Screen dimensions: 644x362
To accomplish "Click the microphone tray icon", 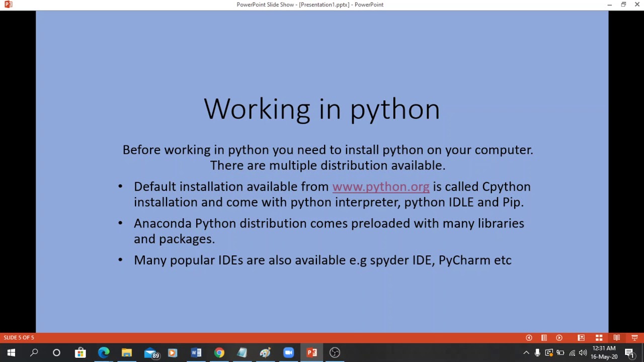I will click(537, 352).
